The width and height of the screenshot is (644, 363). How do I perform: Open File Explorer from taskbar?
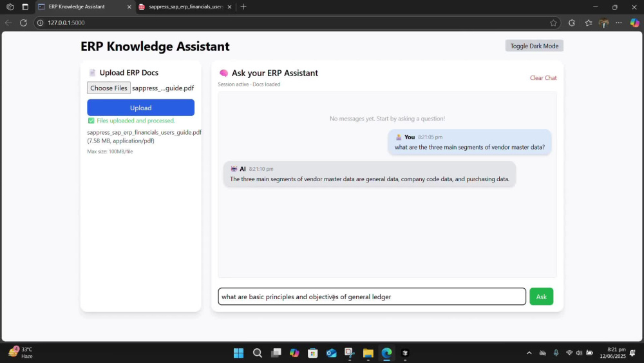[x=368, y=353]
